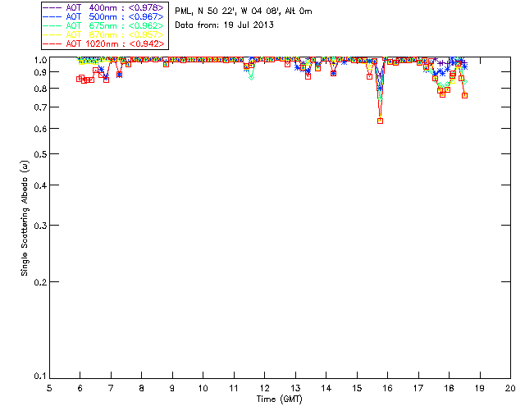
Task: Click the y-axis tick label '0.2'
Action: 40,282
